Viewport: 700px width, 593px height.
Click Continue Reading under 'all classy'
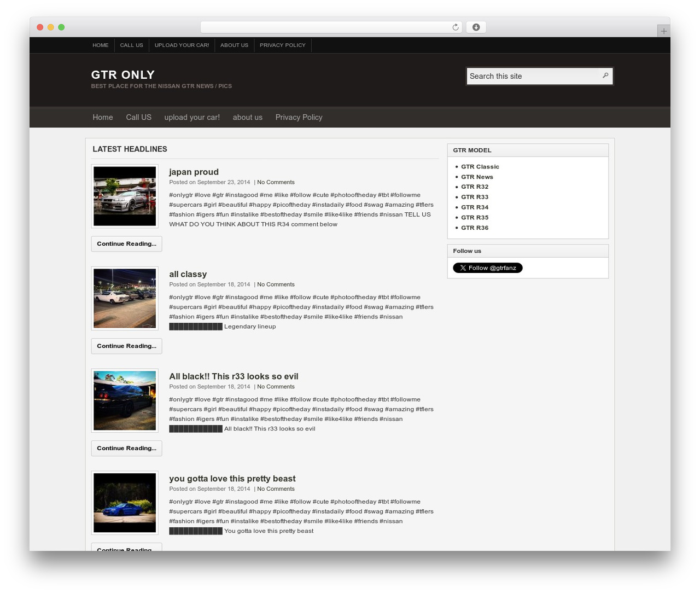click(x=126, y=346)
